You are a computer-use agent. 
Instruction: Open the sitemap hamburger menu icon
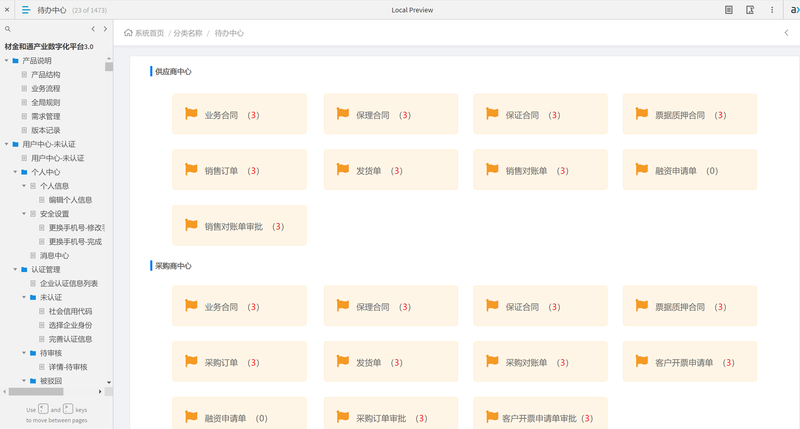coord(26,10)
